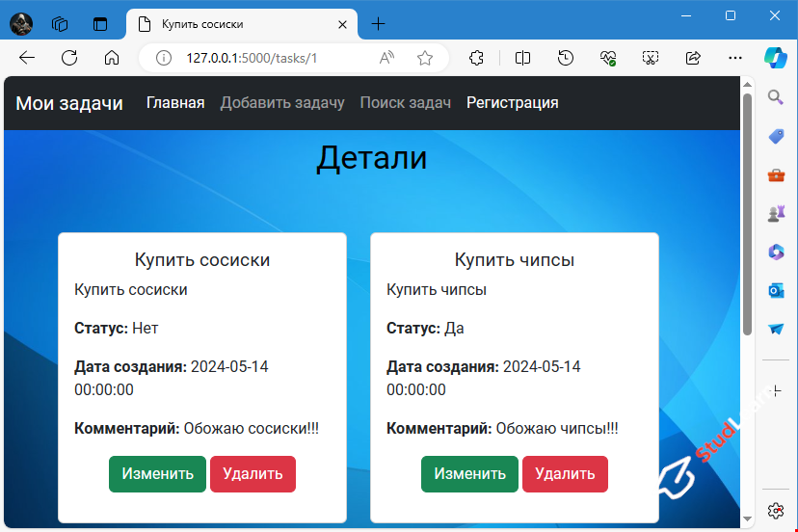
Task: Click scrollbar up arrow
Action: click(747, 84)
